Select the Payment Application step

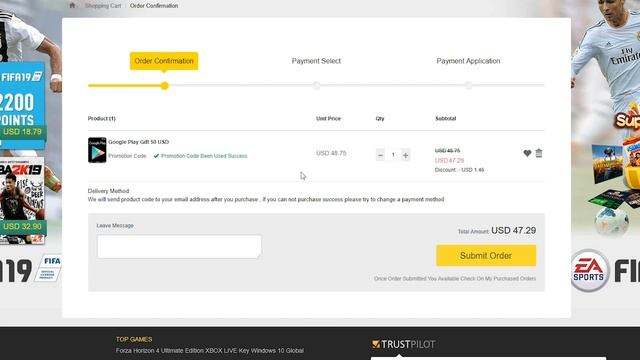pyautogui.click(x=468, y=61)
